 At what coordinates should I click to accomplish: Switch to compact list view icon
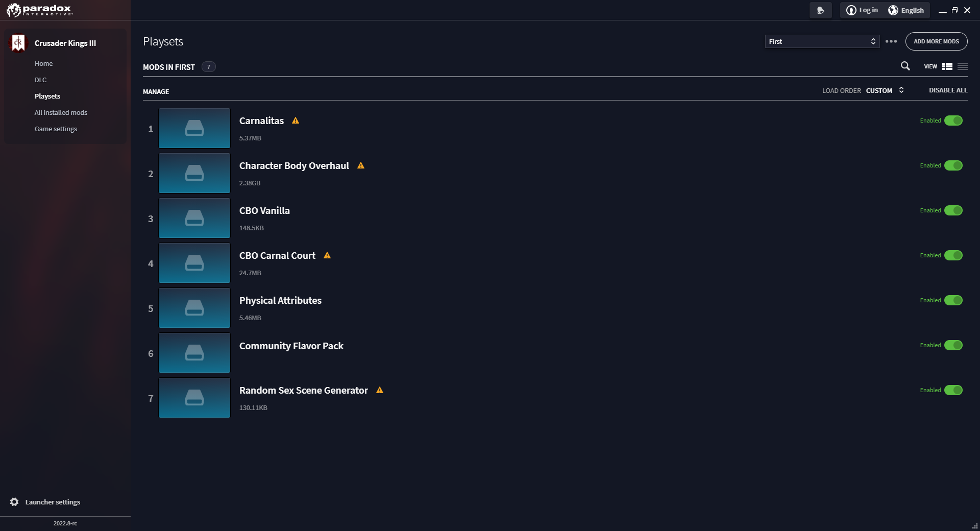(963, 66)
